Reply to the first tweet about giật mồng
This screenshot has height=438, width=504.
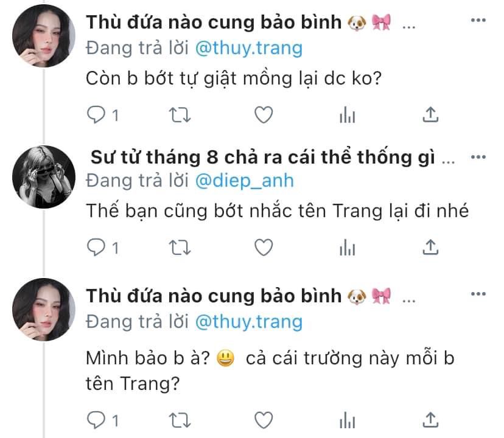[x=96, y=115]
